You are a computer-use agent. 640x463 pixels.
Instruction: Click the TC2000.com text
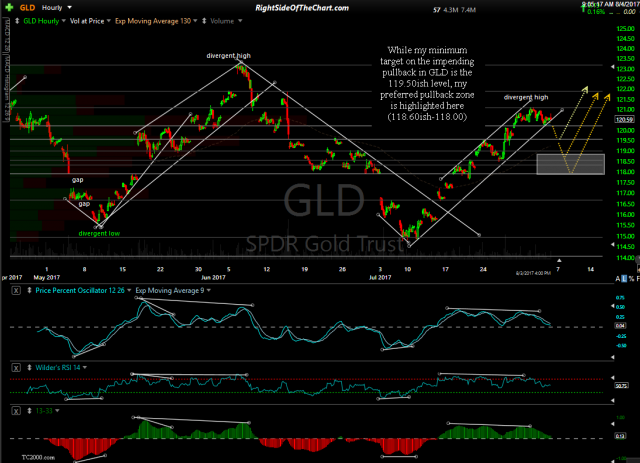pyautogui.click(x=38, y=457)
